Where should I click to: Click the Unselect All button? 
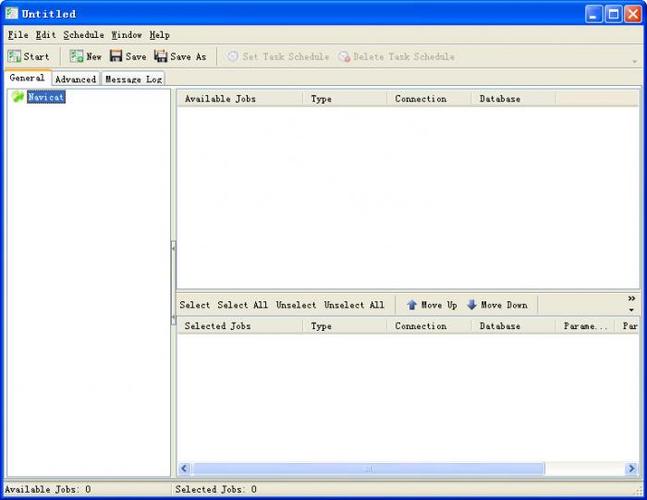point(354,305)
